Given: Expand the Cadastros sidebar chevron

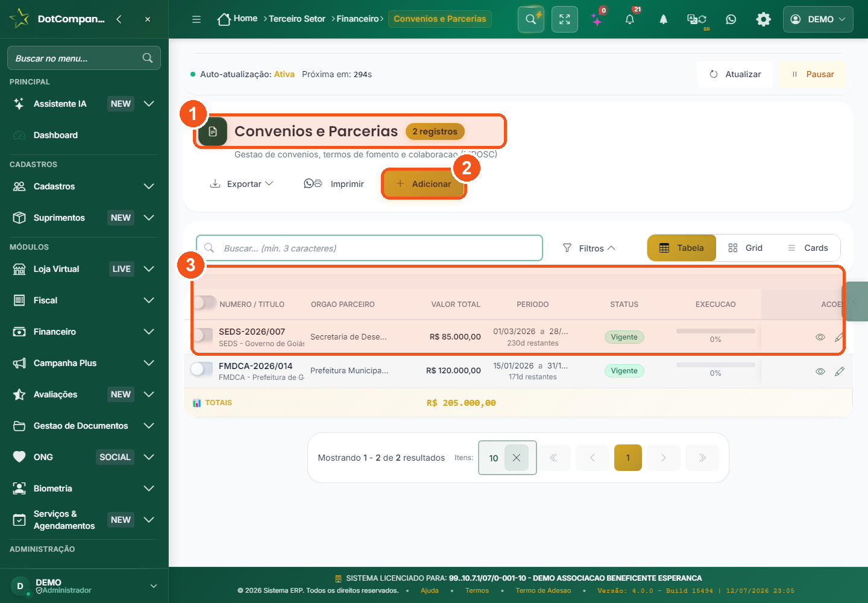Looking at the screenshot, I should point(149,186).
